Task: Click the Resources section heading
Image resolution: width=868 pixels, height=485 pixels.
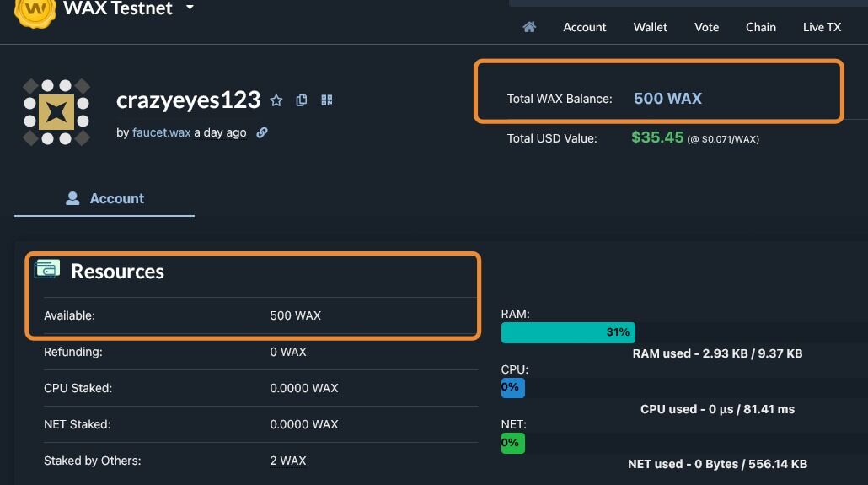Action: tap(117, 271)
